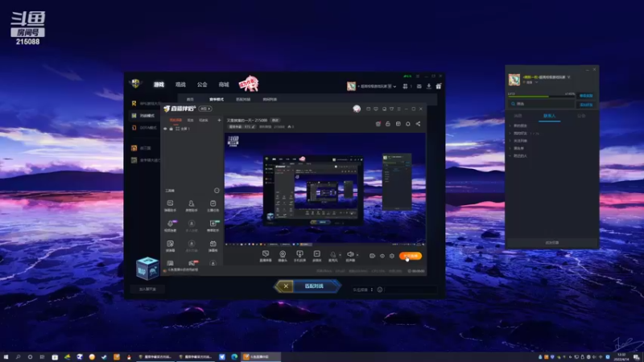
Task: Open the toolbox tool with red badge
Action: 192,263
